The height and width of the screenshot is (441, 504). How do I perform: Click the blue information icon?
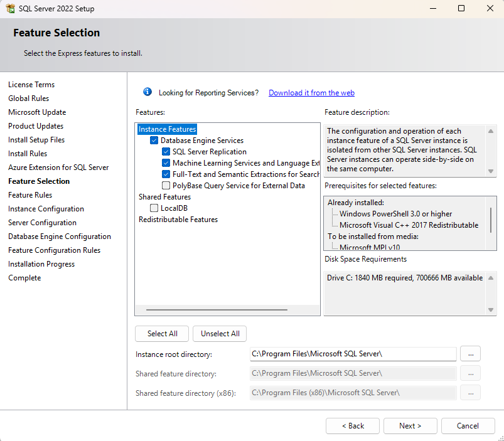[x=147, y=92]
